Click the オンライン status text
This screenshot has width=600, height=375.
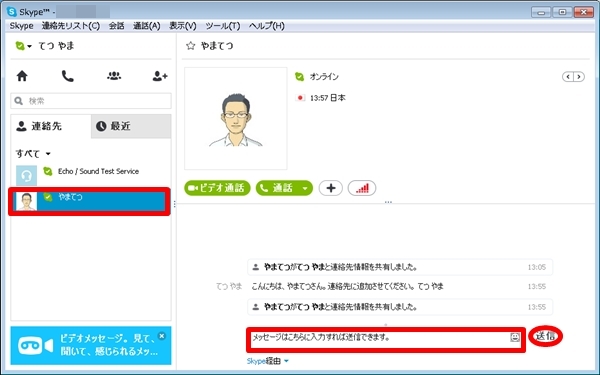point(324,77)
